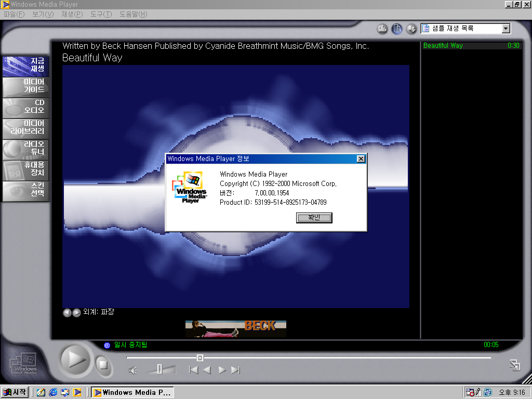Click the player title bar icon

point(5,4)
